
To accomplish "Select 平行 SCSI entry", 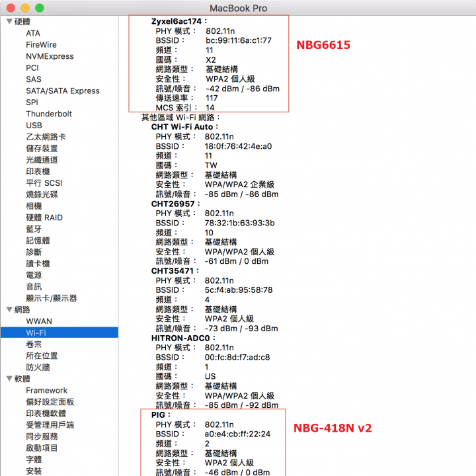I will coord(44,183).
